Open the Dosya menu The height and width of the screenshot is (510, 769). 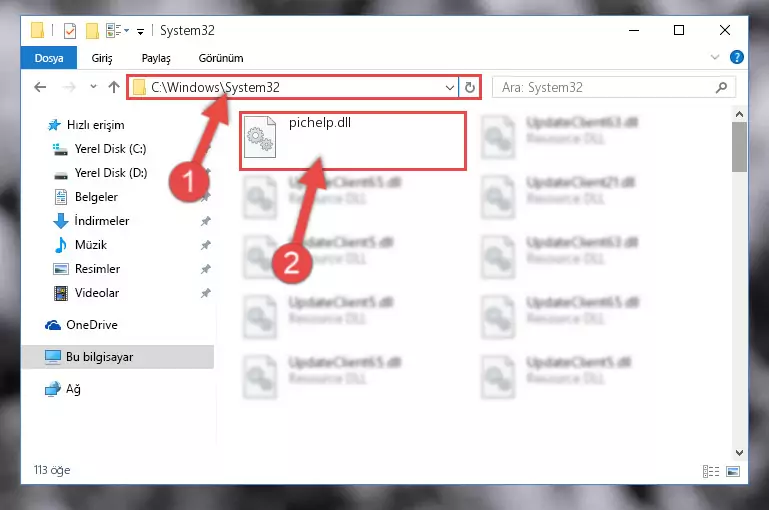coord(49,58)
